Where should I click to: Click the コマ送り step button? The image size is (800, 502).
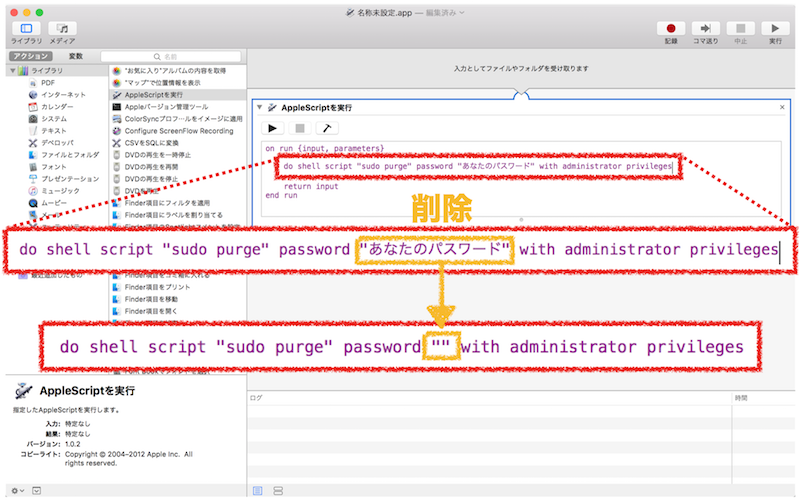pos(706,29)
